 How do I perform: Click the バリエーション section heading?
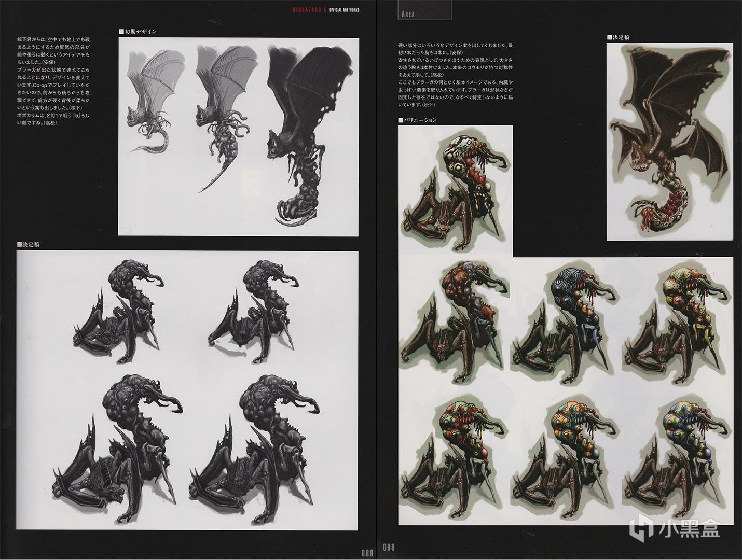417,120
